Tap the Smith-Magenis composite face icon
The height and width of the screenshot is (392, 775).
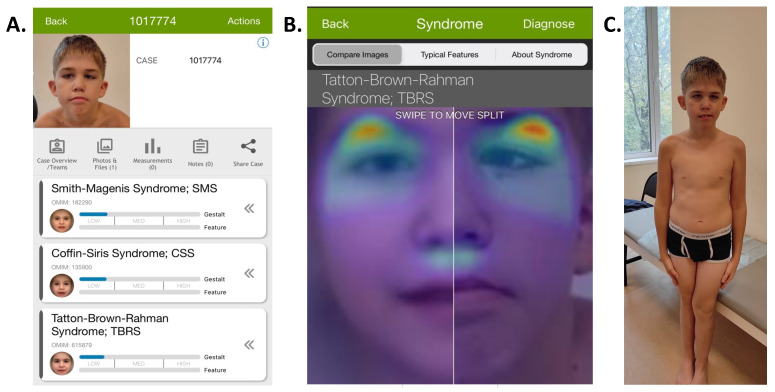coord(62,220)
